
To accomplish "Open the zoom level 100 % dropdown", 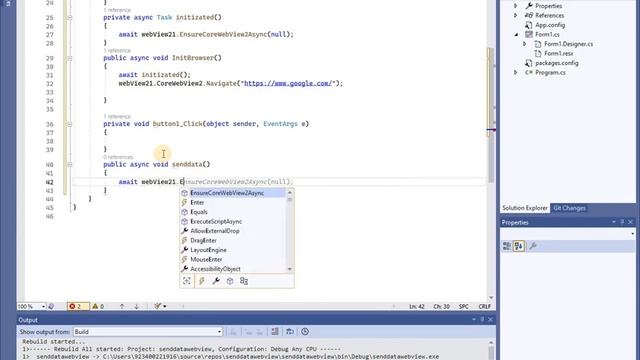I will (x=31, y=306).
